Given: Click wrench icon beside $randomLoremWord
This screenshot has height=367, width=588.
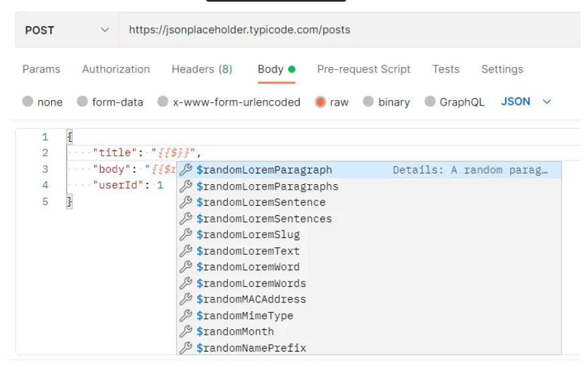Looking at the screenshot, I should point(185,267).
